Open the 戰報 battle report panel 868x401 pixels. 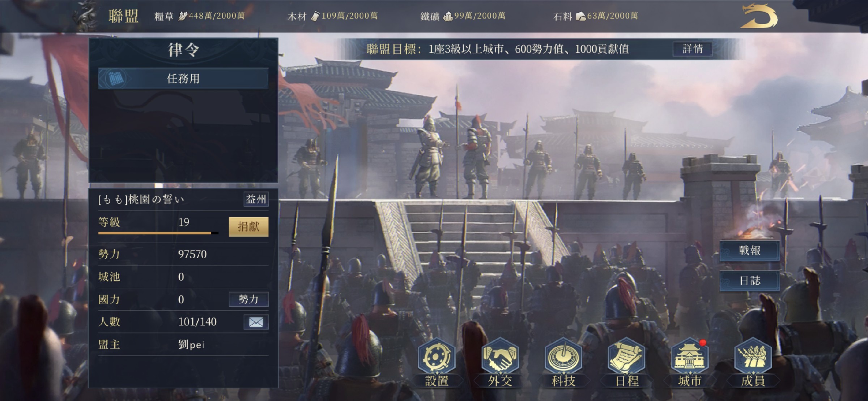tap(749, 250)
